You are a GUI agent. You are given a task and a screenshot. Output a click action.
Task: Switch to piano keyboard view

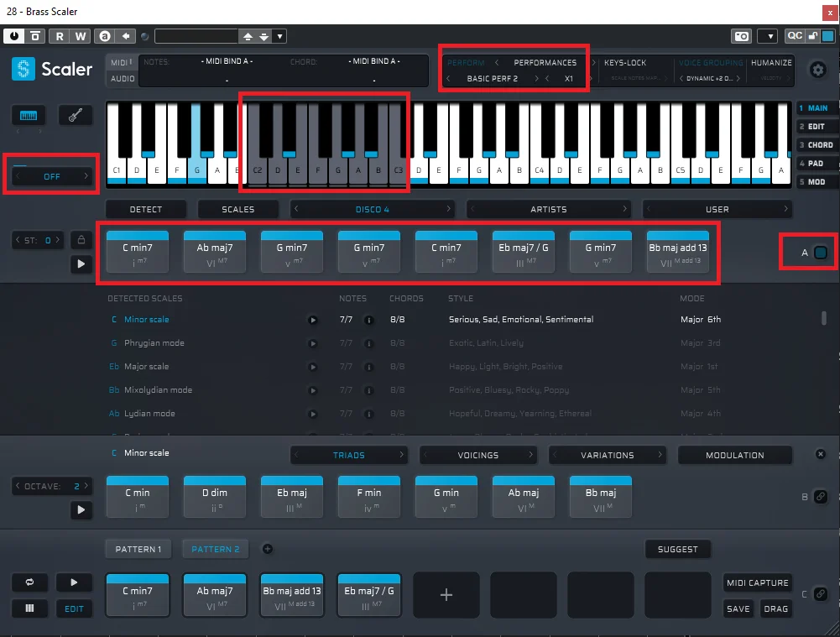click(29, 115)
